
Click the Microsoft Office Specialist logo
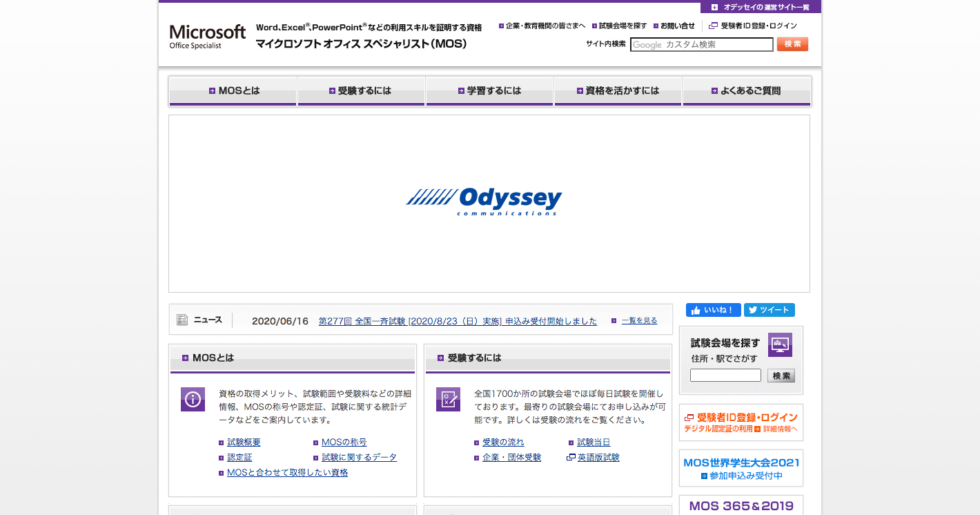coord(207,36)
